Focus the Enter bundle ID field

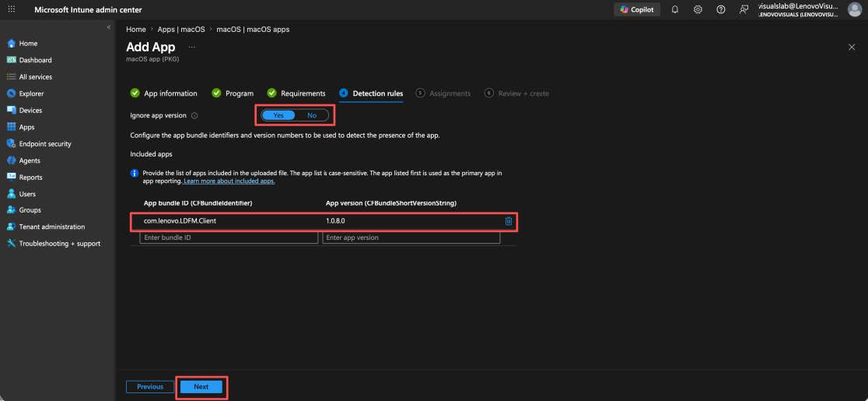point(229,237)
